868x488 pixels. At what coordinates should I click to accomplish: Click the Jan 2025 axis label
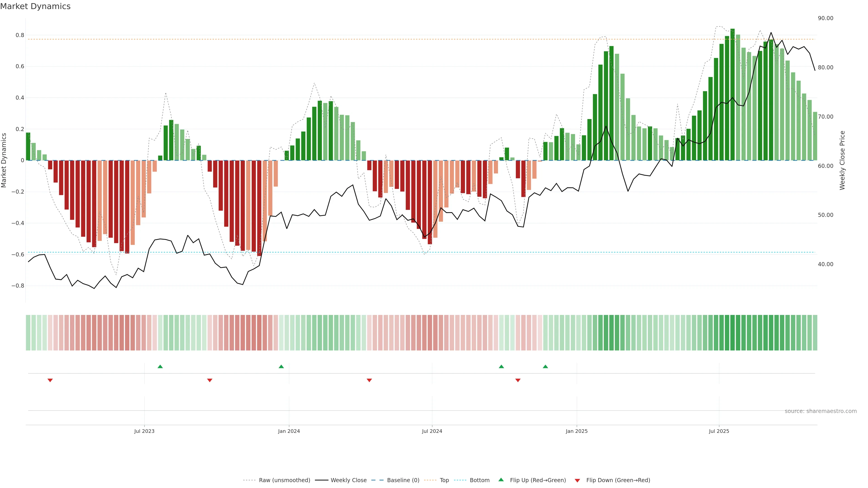tap(577, 431)
